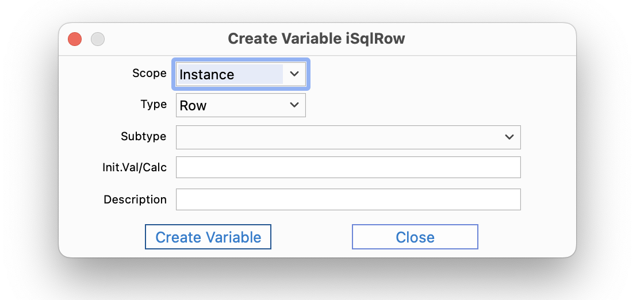Click the title bar beside the gray button

coord(164,40)
